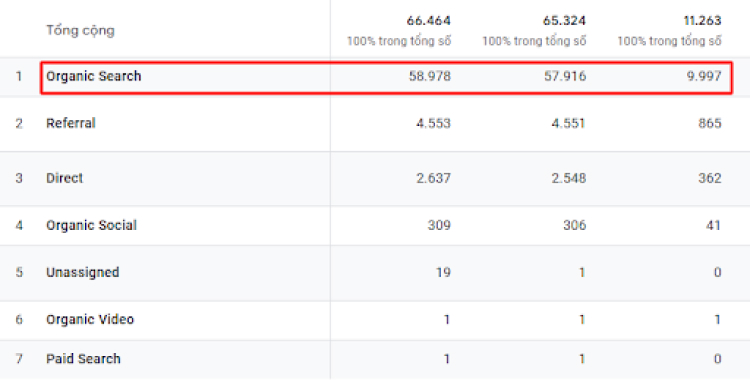The image size is (750, 384).
Task: Click '100% trong tổng số' under 66.464
Action: point(399,42)
